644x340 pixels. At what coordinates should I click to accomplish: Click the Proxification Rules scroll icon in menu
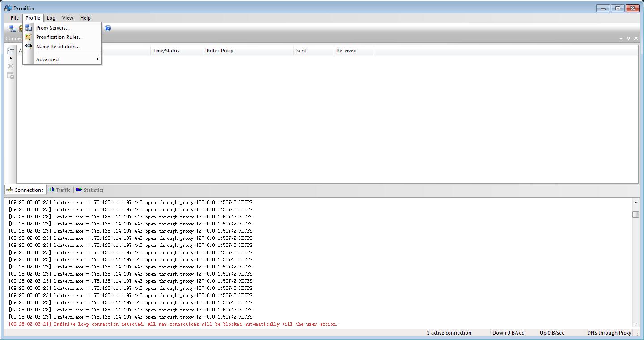[x=29, y=37]
